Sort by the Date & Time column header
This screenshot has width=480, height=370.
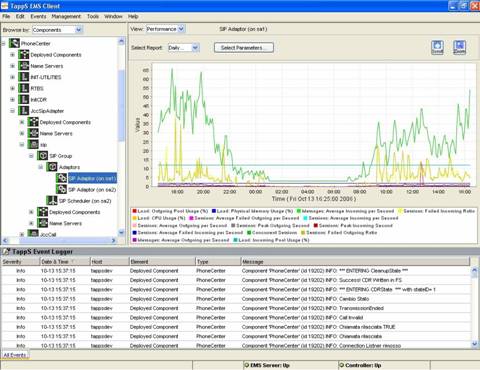(x=64, y=262)
